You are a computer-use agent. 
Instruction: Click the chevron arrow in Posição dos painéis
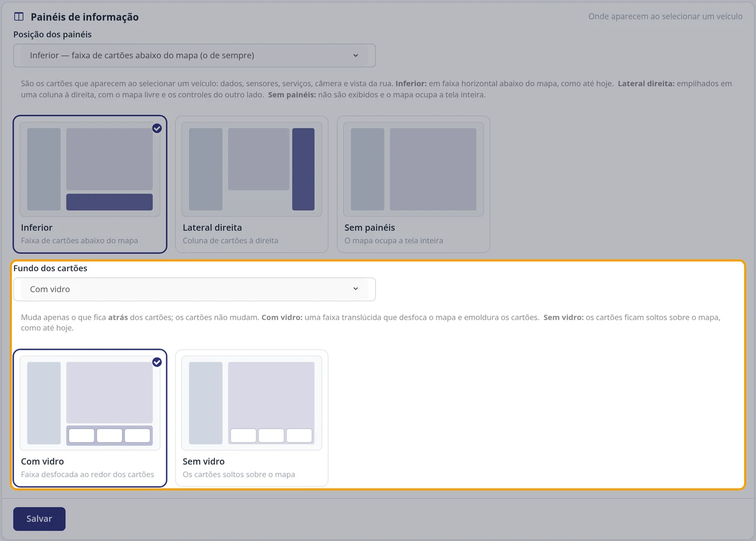click(355, 56)
